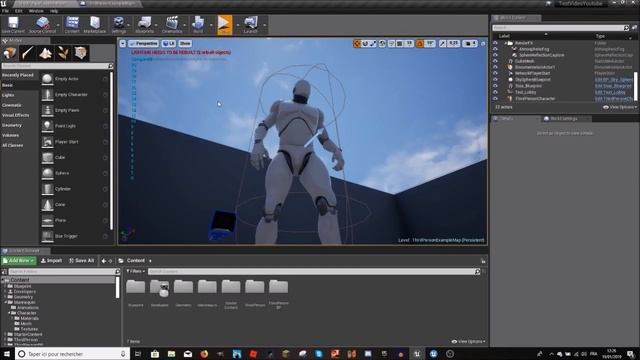
Task: Open viewport options arrow dropdown
Action: tap(123, 43)
